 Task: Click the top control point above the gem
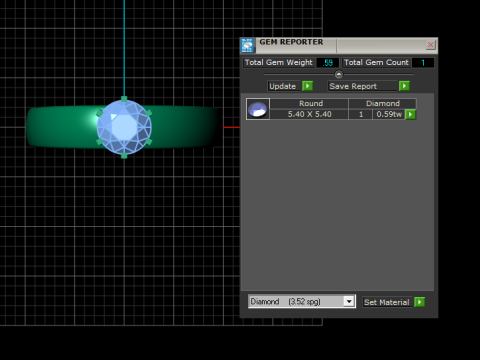click(x=124, y=99)
